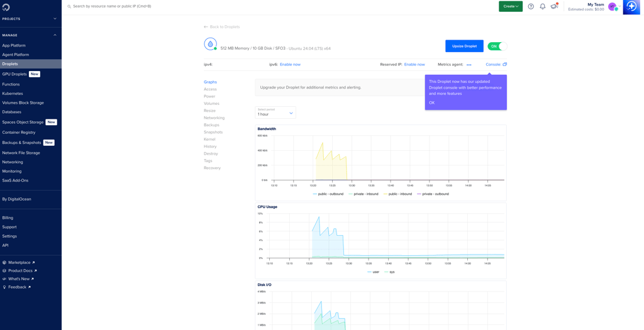644x330 pixels.
Task: Expand the Projects section chevron
Action: pos(55,19)
